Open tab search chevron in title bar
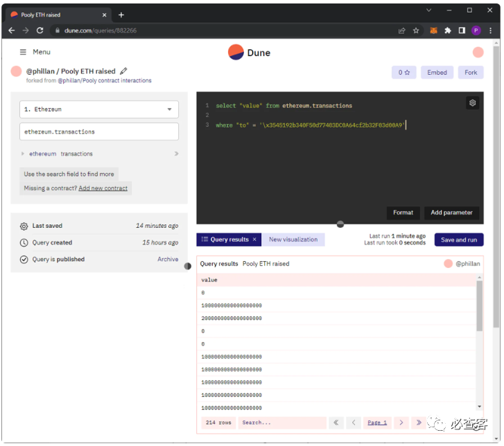The height and width of the screenshot is (446, 504). 428,10
